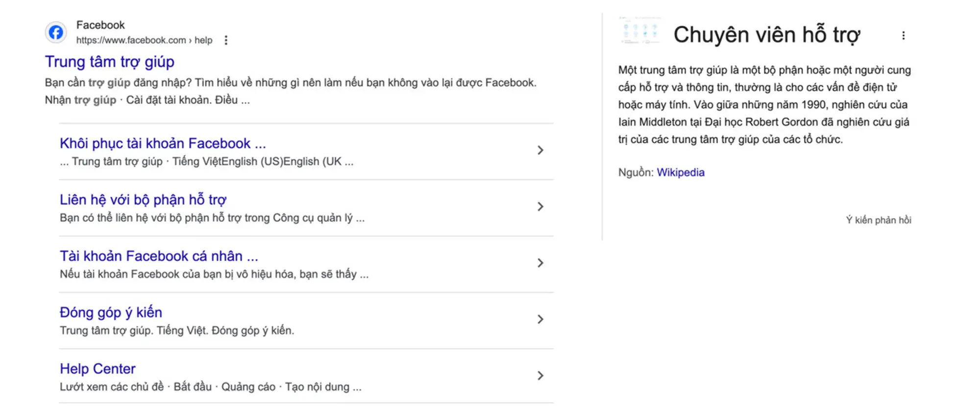Screen dimensions: 980x413
Task: Open the three-dot menu beside facebook.com help URL
Action: [226, 40]
